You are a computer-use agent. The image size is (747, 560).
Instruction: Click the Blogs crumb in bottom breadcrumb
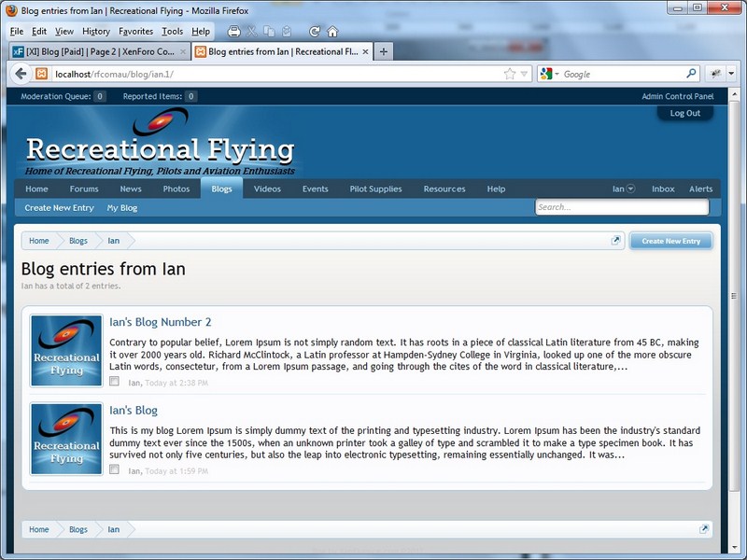point(78,529)
